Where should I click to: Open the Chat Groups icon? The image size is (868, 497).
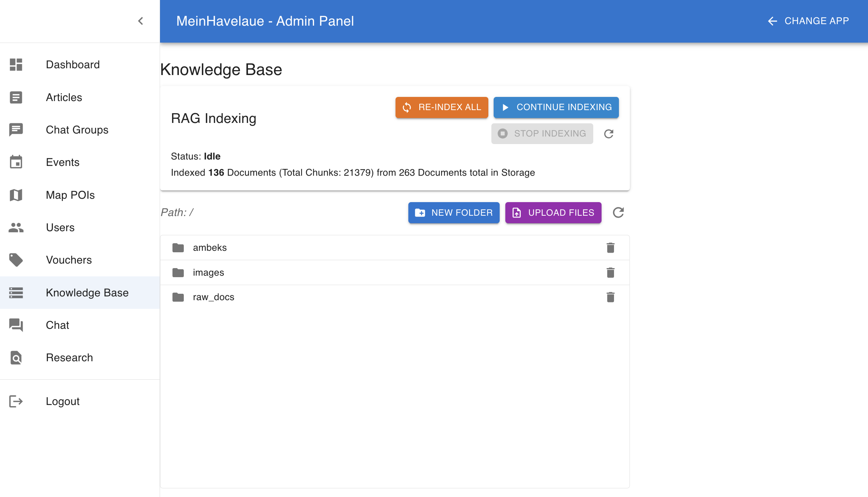[16, 130]
